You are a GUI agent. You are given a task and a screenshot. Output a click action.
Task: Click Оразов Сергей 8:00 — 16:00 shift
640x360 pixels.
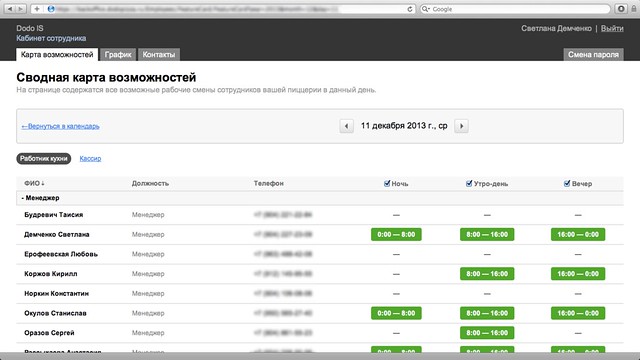click(487, 333)
